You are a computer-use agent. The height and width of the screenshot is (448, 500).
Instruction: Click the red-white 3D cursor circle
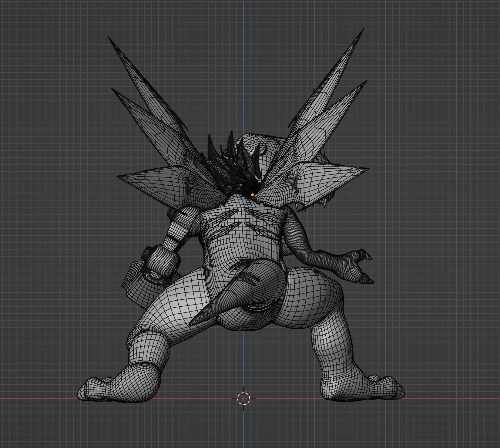point(244,398)
